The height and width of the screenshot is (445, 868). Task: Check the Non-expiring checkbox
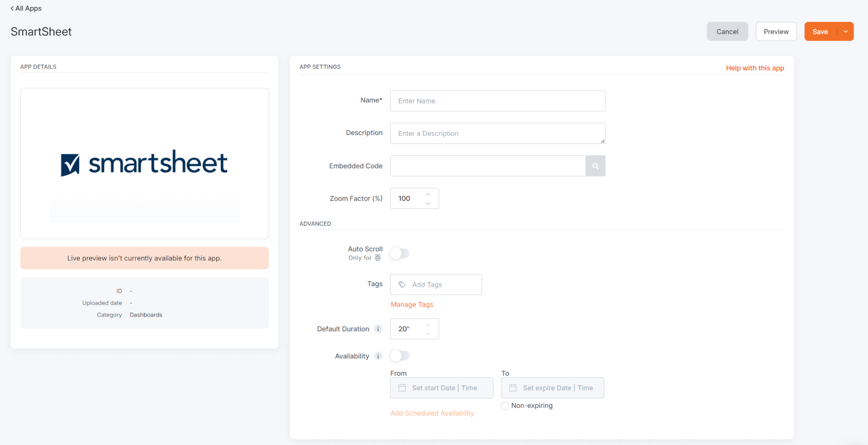[x=505, y=406]
